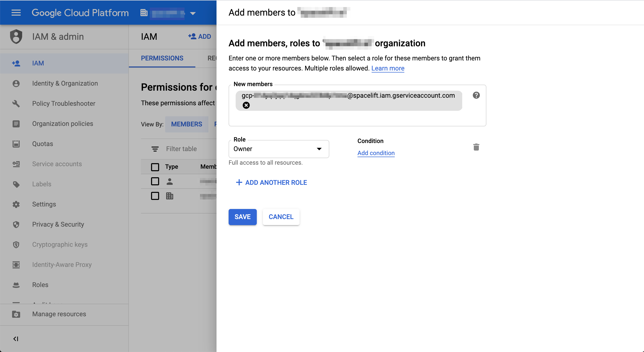Select the IAM item in sidebar
This screenshot has height=352, width=644.
point(64,63)
